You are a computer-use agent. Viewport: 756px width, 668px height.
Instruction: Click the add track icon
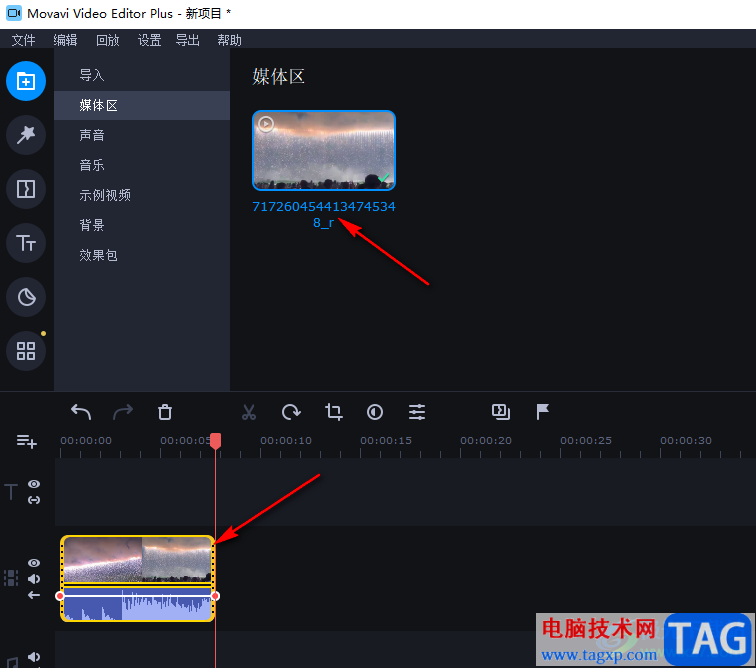pos(27,441)
